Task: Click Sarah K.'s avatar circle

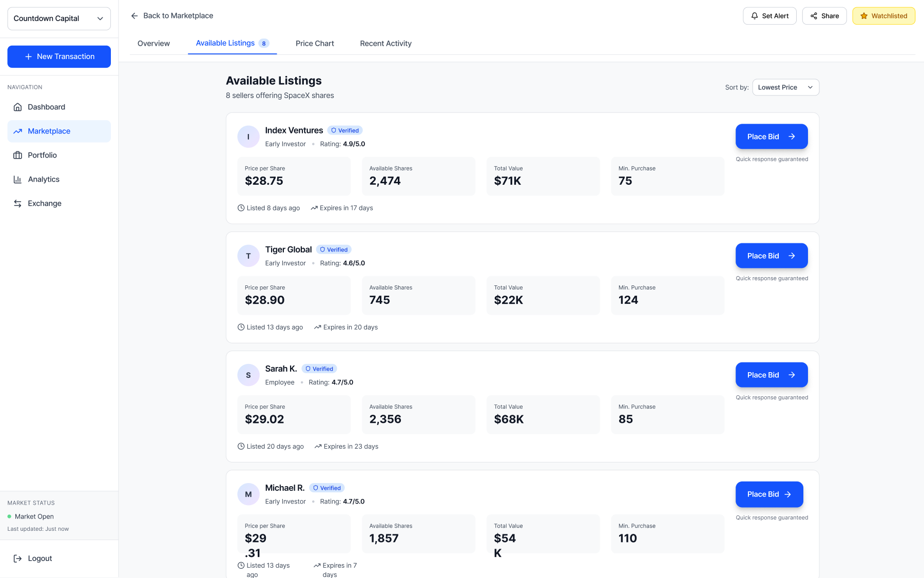Action: 248,375
